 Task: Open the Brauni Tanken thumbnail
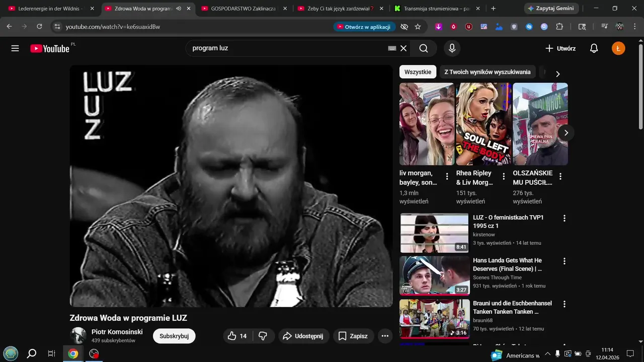click(x=435, y=319)
